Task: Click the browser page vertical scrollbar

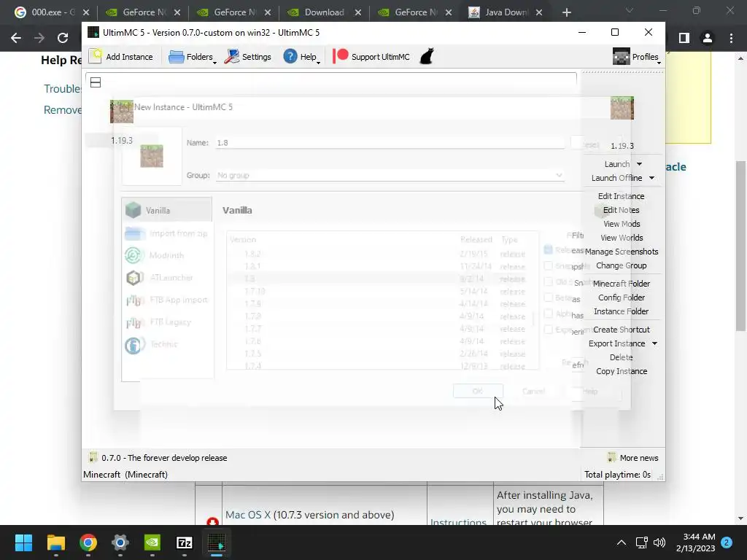Action: coord(740,245)
